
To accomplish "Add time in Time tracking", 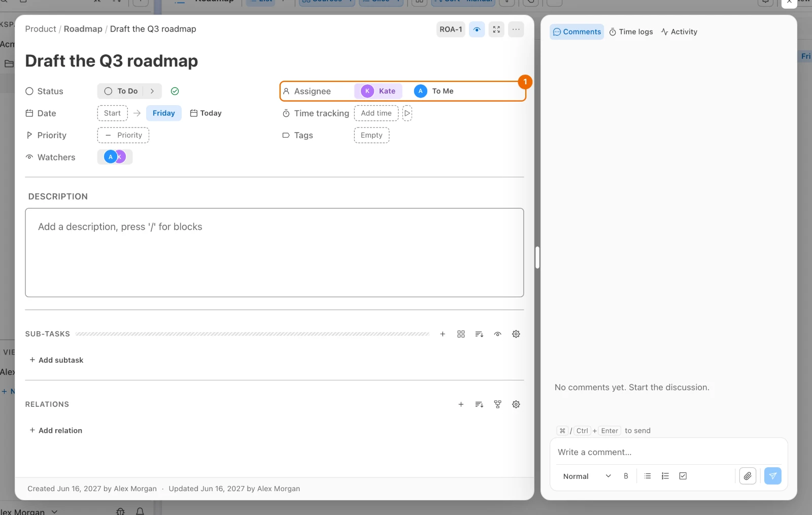I will tap(376, 113).
